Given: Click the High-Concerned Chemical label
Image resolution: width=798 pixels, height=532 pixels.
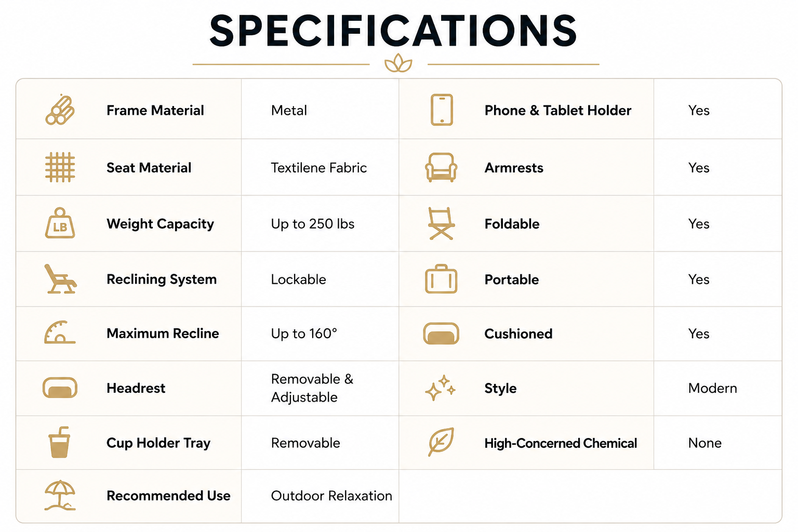Looking at the screenshot, I should click(561, 443).
